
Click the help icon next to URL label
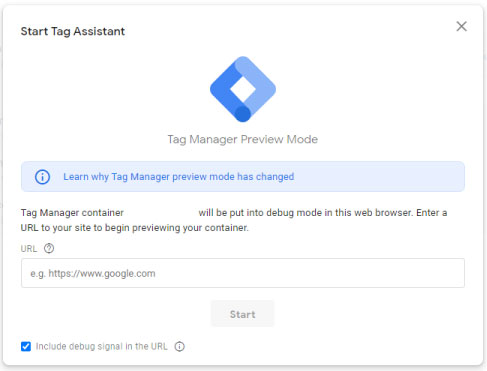(x=49, y=248)
